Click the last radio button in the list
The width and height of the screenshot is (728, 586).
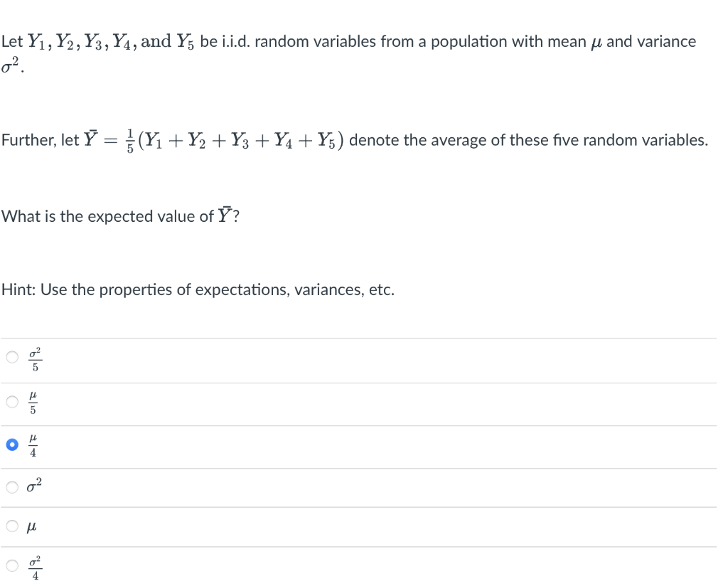[11, 565]
